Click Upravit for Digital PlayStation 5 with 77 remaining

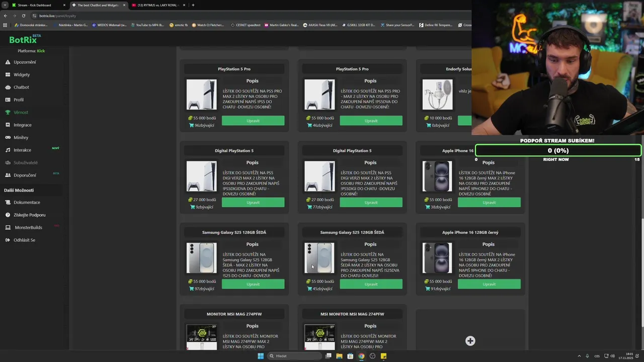[371, 202]
